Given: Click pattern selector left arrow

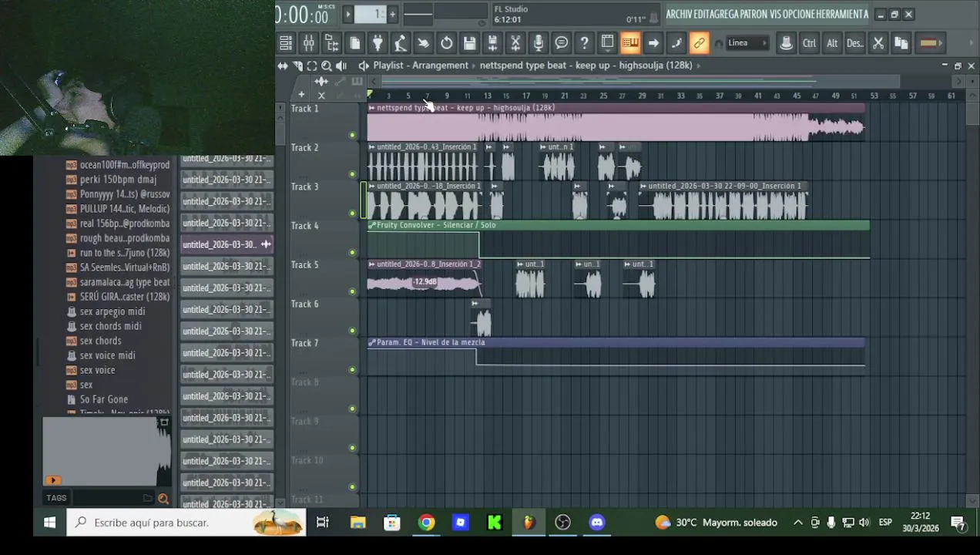Looking at the screenshot, I should (347, 14).
